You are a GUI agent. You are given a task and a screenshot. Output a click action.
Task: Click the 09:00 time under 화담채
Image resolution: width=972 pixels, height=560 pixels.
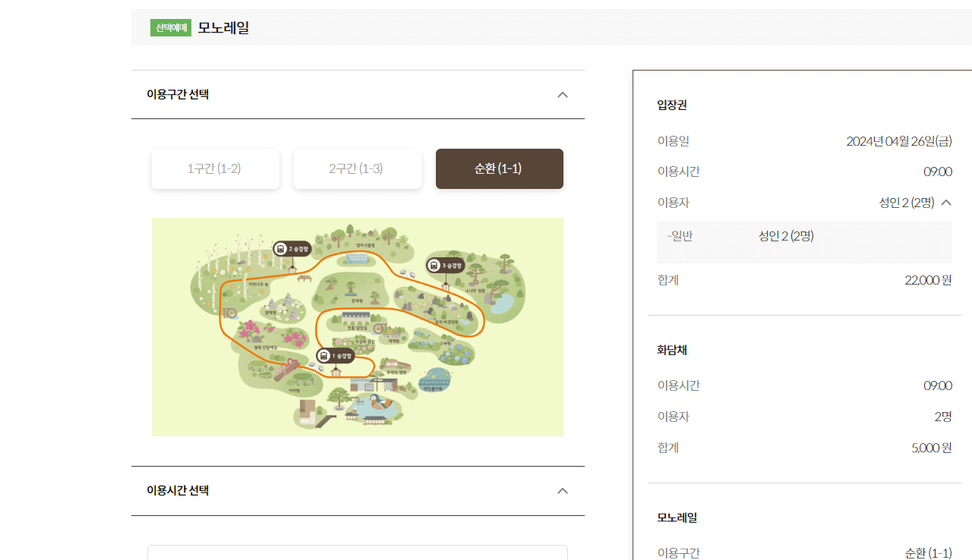coord(938,385)
